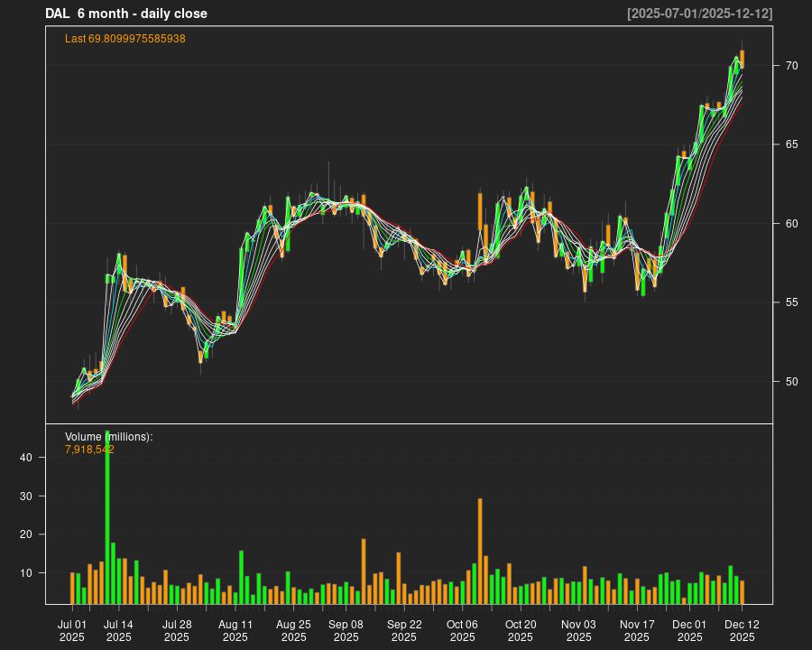Click the orange 7,918,542 volume value

(x=89, y=449)
